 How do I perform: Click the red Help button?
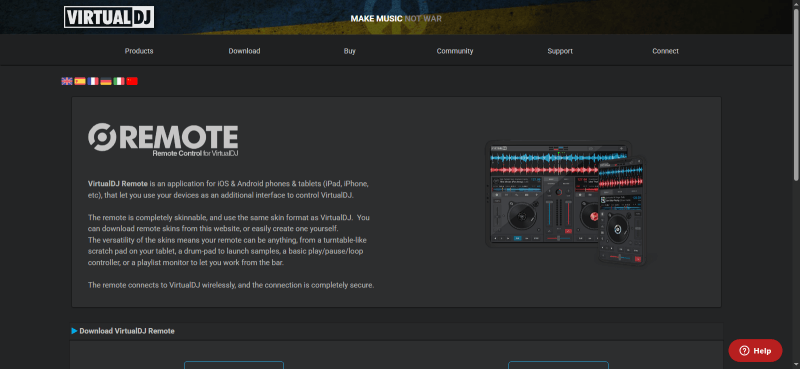pyautogui.click(x=755, y=351)
